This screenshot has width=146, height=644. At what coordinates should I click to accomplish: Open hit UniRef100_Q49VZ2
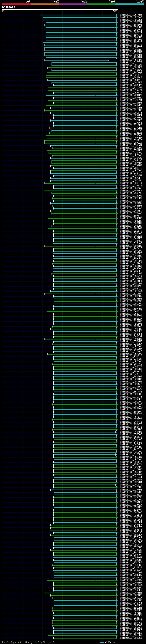131,570
